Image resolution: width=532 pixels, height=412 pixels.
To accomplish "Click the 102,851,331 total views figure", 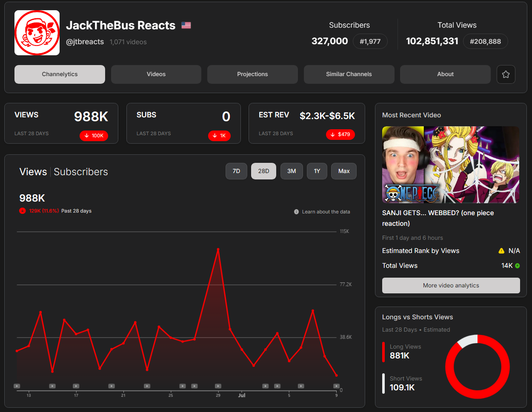I will pos(432,41).
